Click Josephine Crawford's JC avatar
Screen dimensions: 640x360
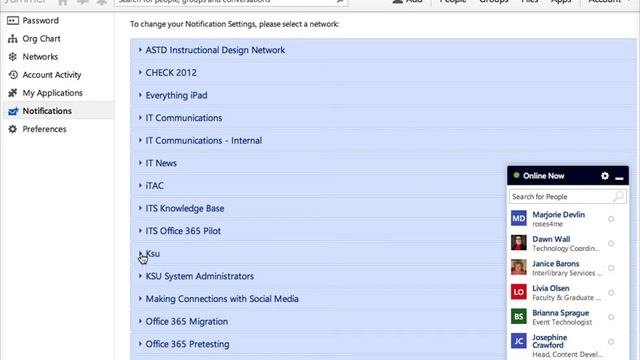[x=519, y=341]
